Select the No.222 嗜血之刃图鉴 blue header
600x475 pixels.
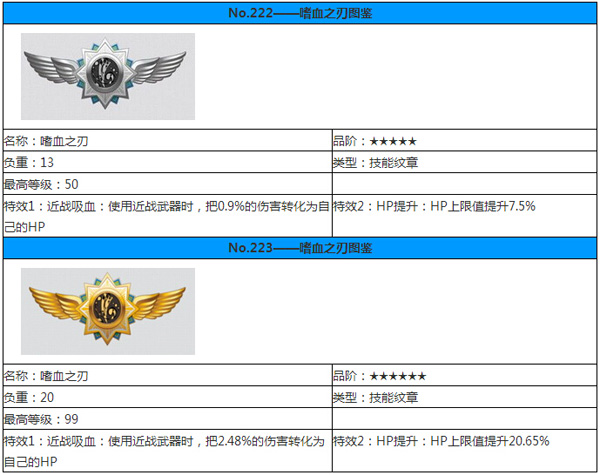300,12
